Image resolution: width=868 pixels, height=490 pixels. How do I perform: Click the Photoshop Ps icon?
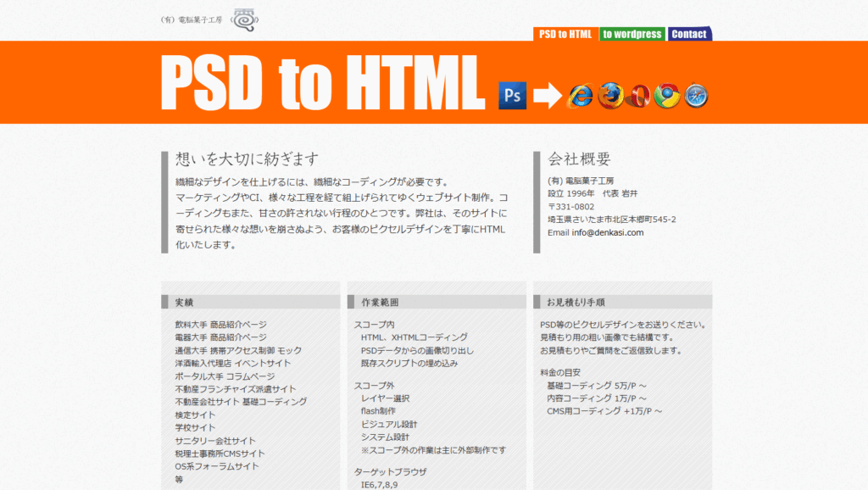coord(512,95)
